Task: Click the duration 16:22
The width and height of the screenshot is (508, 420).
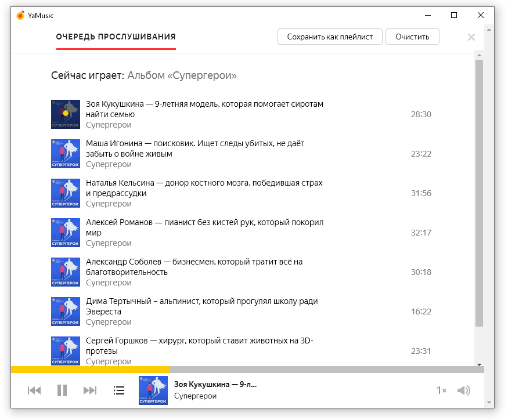Action: point(421,312)
